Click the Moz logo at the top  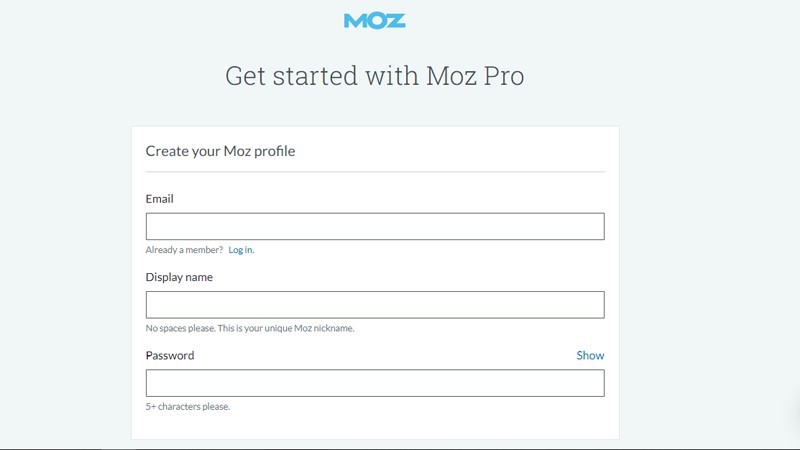click(374, 20)
